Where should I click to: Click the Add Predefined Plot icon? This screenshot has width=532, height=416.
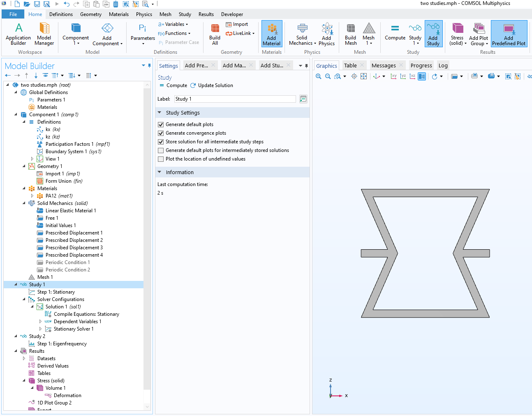(x=509, y=34)
